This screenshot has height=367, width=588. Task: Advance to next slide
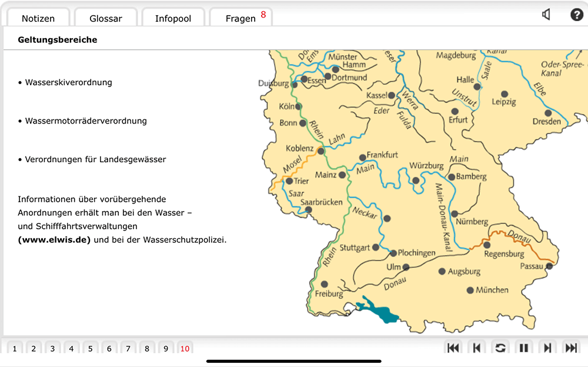(547, 348)
